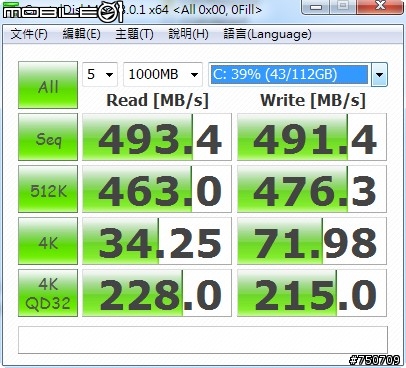This screenshot has width=406, height=368.
Task: Open the 文件(F) menu
Action: pos(29,34)
